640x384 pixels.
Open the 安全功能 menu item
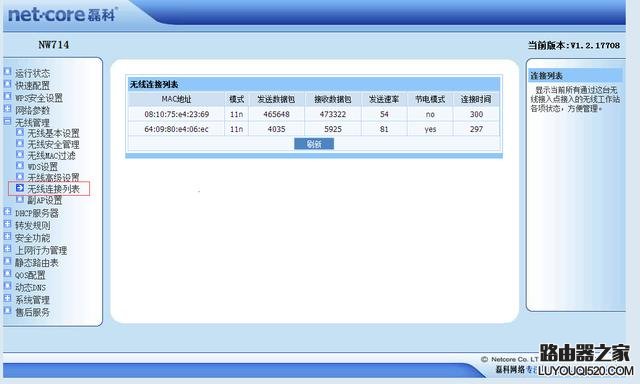(32, 238)
